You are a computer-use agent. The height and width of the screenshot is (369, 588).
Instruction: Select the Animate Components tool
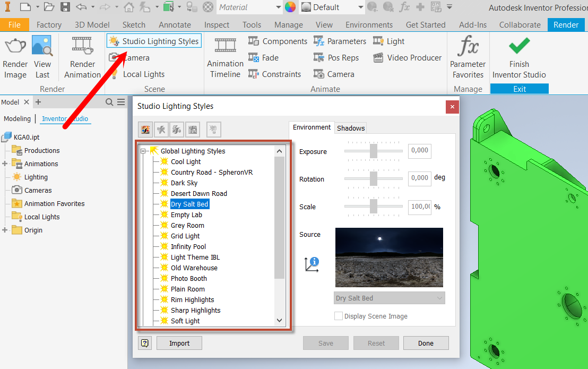tap(278, 41)
